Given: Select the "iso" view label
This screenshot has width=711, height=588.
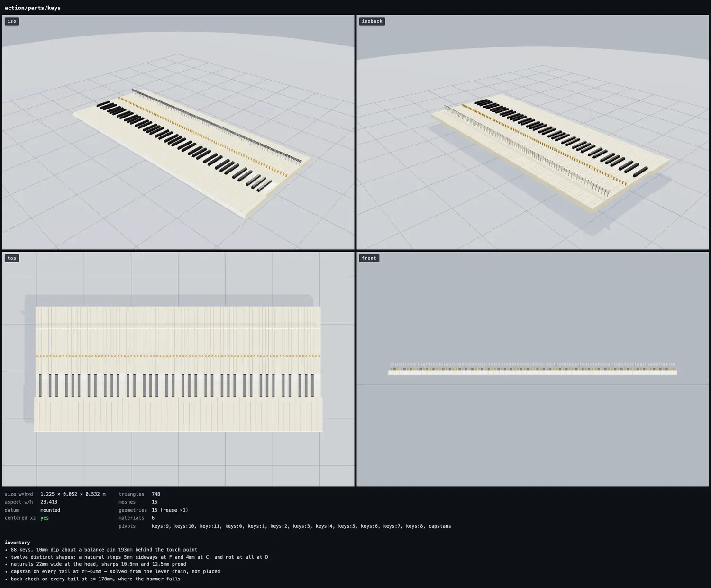Looking at the screenshot, I should coord(12,21).
